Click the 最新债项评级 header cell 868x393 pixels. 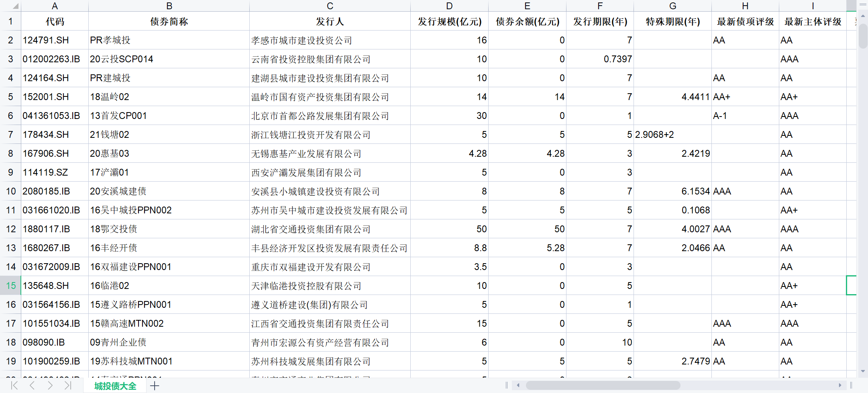pos(746,21)
